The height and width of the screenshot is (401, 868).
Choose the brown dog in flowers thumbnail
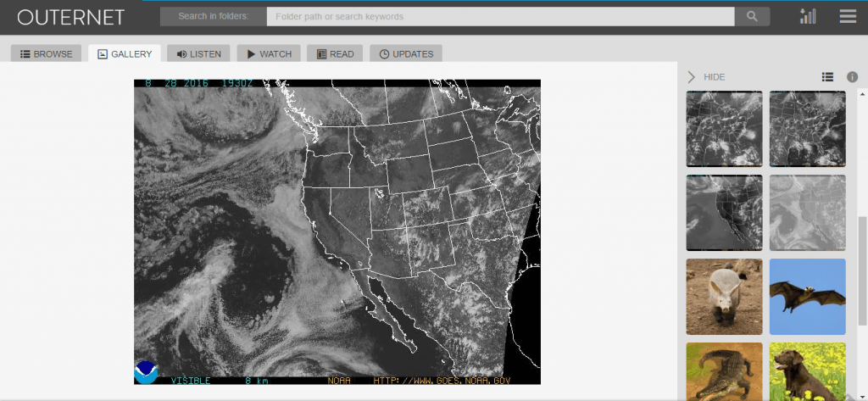click(x=807, y=371)
